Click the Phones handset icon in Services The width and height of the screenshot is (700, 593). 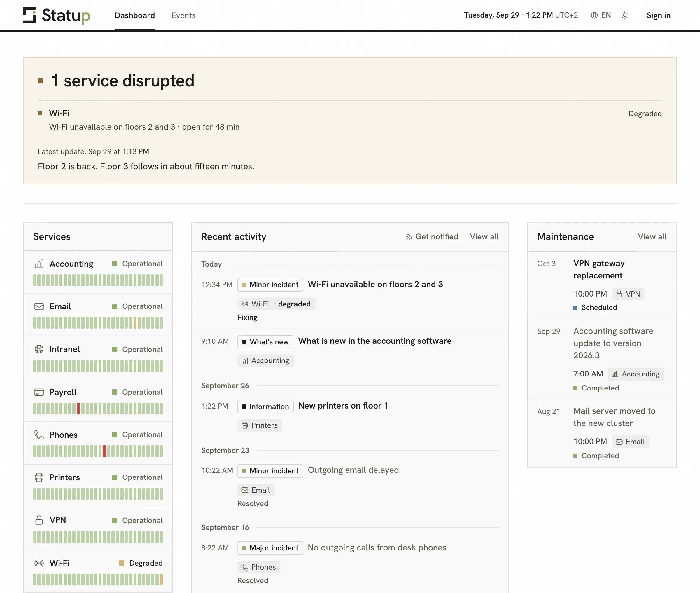pos(39,435)
